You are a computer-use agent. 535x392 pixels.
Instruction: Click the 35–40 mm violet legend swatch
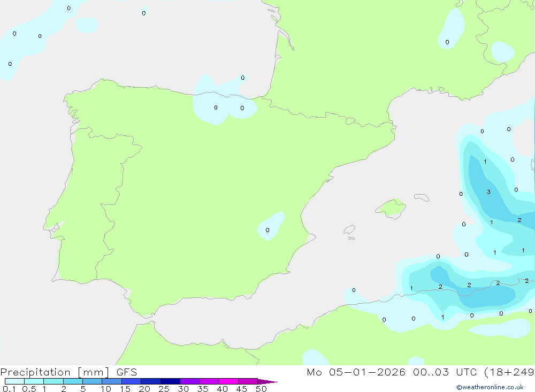click(209, 381)
